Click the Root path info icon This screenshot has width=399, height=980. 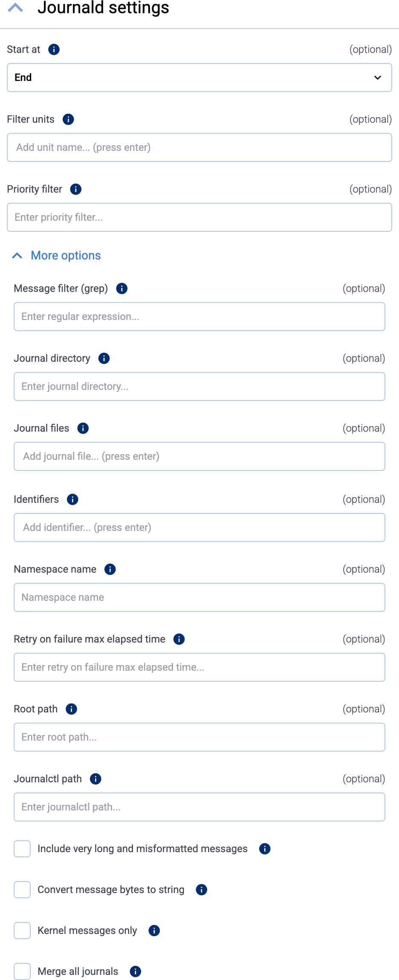point(71,709)
